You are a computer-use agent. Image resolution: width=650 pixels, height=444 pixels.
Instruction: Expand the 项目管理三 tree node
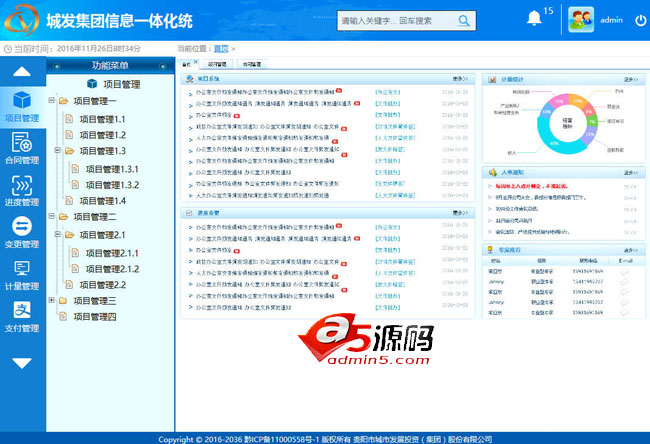tap(51, 301)
